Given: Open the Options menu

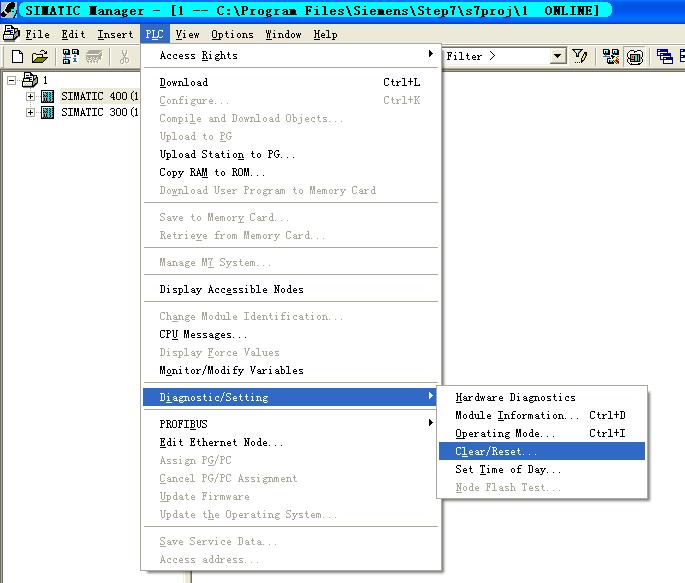Looking at the screenshot, I should click(232, 34).
